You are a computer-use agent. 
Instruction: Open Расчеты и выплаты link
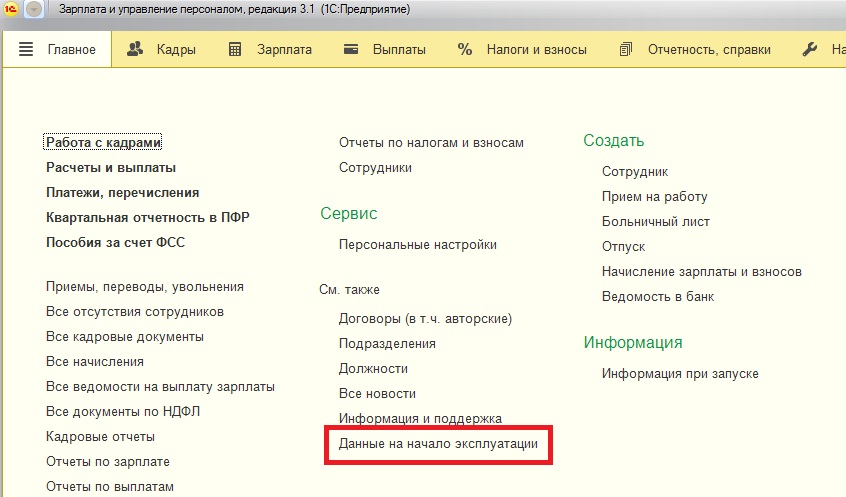tap(111, 168)
